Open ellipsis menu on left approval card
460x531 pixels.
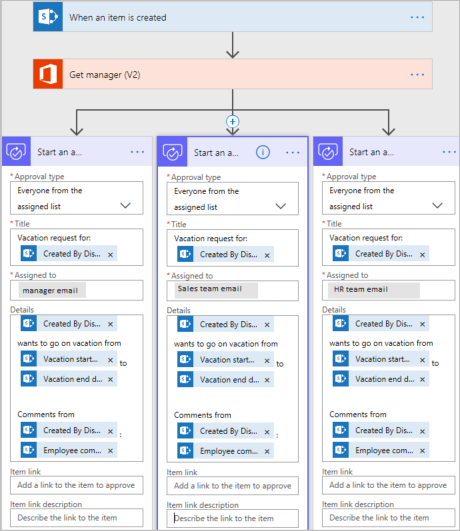137,152
